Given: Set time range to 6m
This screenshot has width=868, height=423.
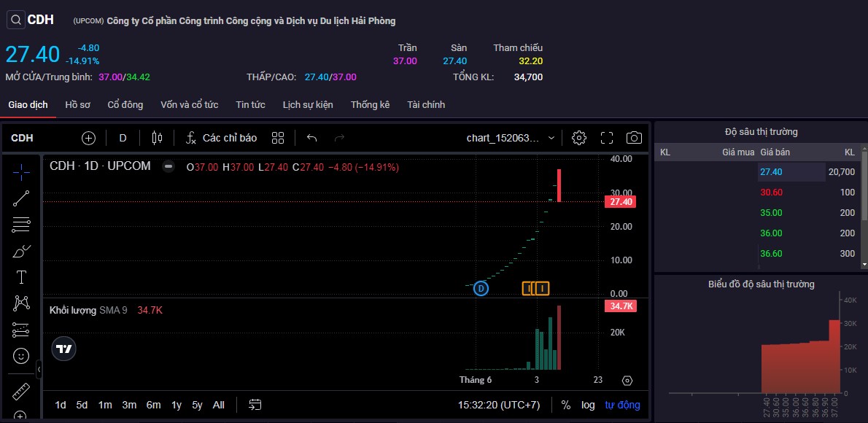Looking at the screenshot, I should pos(153,405).
